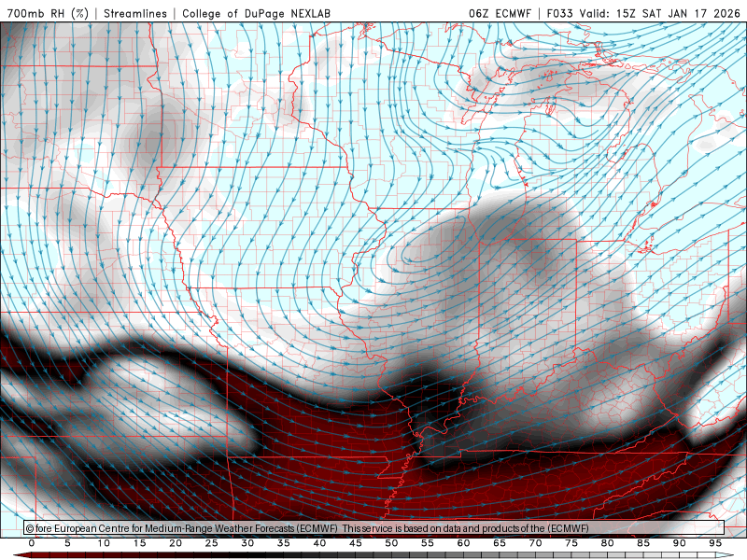Click the '30' value on RH color scale
Screen dimensions: 747x560
pos(247,543)
